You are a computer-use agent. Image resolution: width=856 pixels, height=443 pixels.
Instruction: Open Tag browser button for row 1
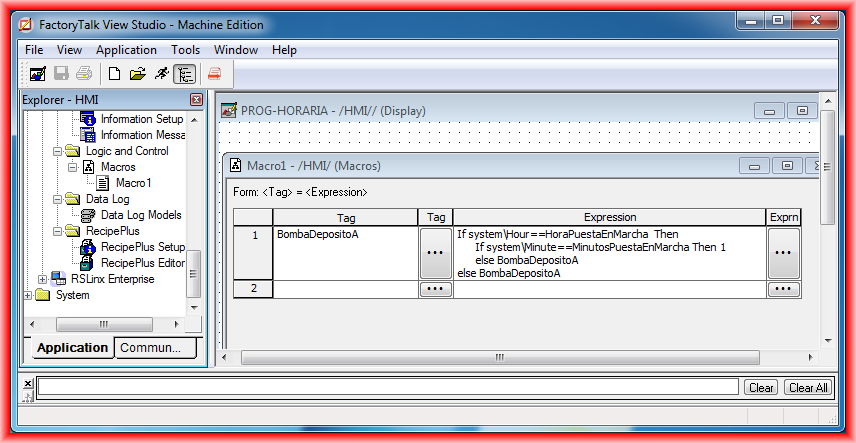click(435, 253)
